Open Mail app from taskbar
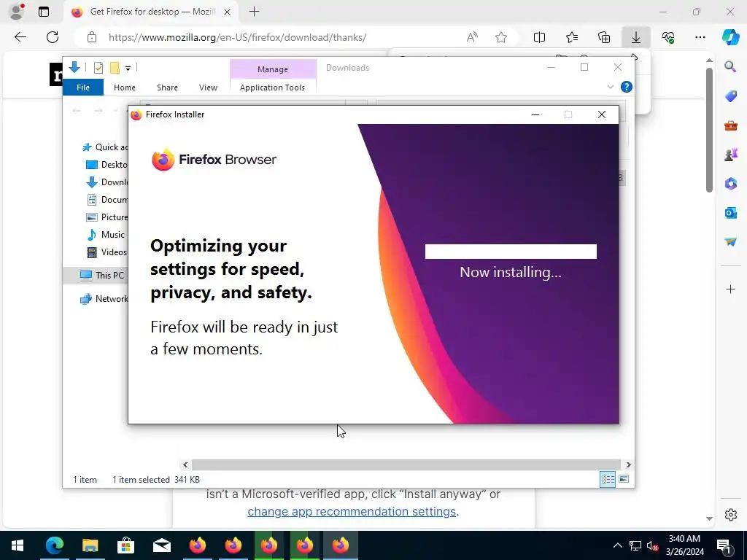The image size is (747, 560). point(161,545)
